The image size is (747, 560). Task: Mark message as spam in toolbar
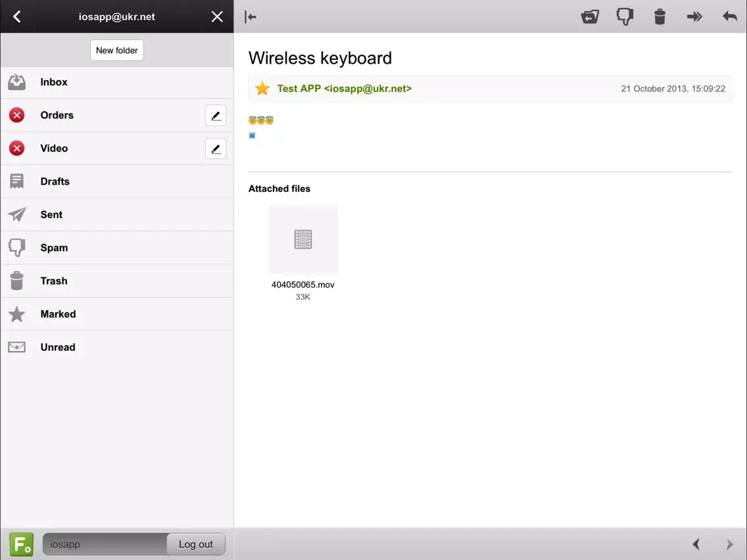[625, 16]
